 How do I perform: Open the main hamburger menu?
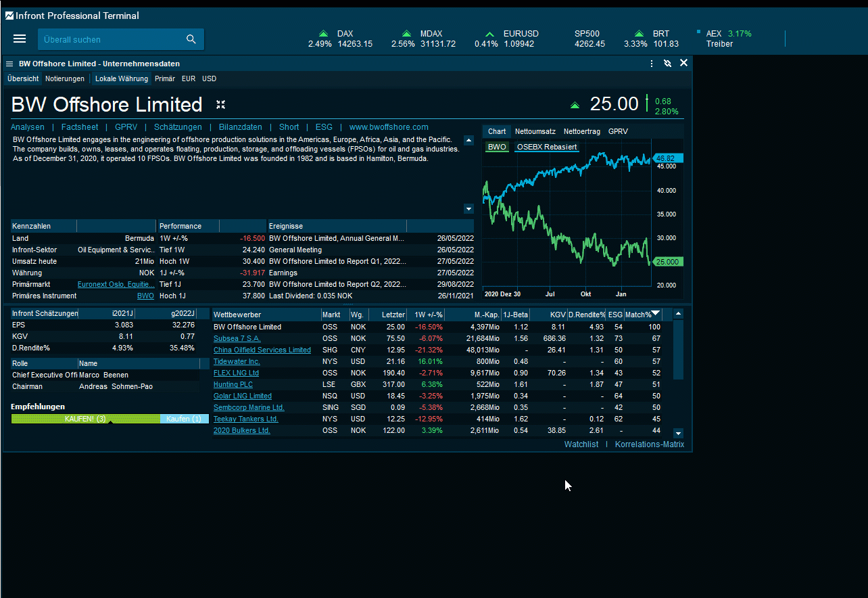click(20, 39)
